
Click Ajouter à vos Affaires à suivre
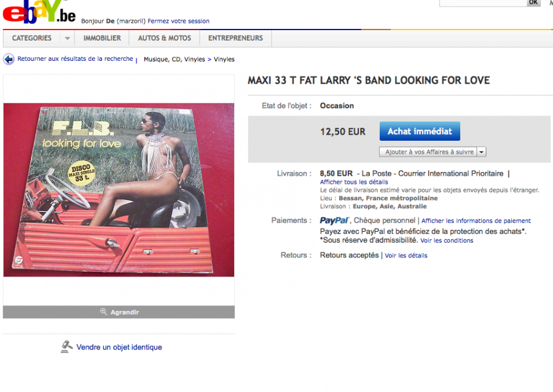[428, 152]
